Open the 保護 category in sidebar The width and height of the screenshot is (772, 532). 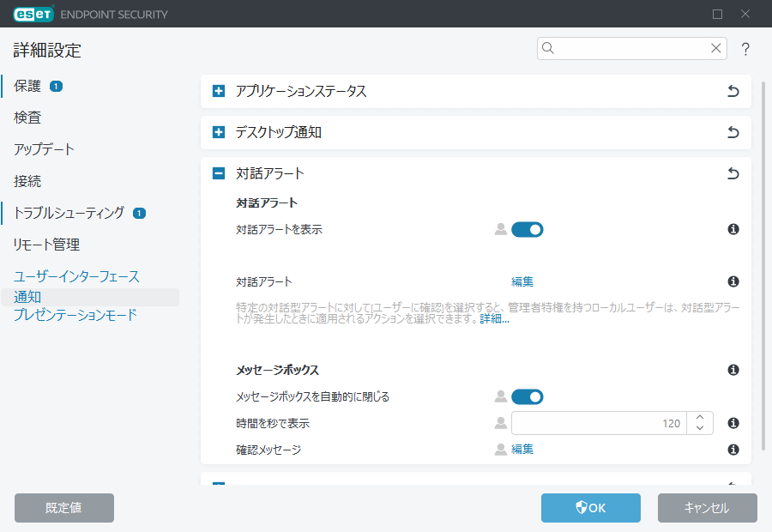click(x=27, y=86)
